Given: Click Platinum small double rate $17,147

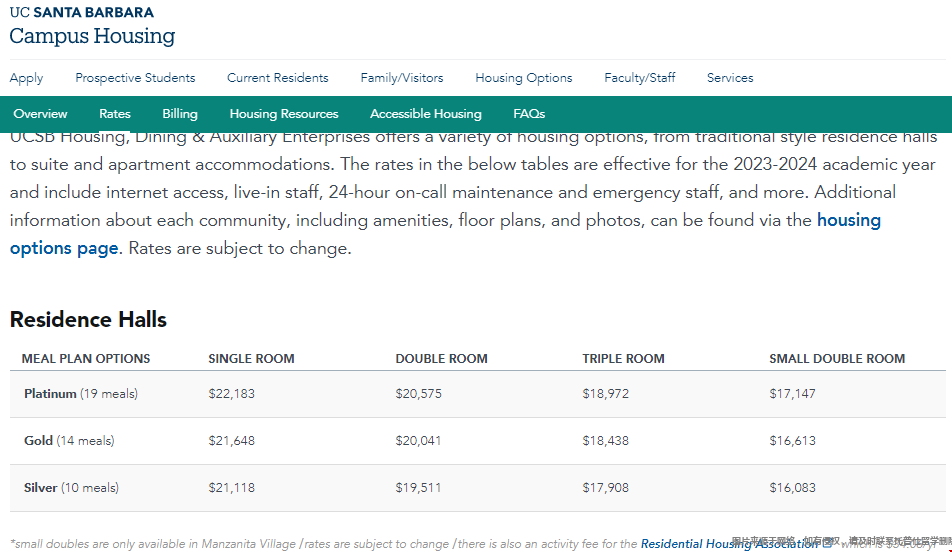Looking at the screenshot, I should click(x=792, y=394).
